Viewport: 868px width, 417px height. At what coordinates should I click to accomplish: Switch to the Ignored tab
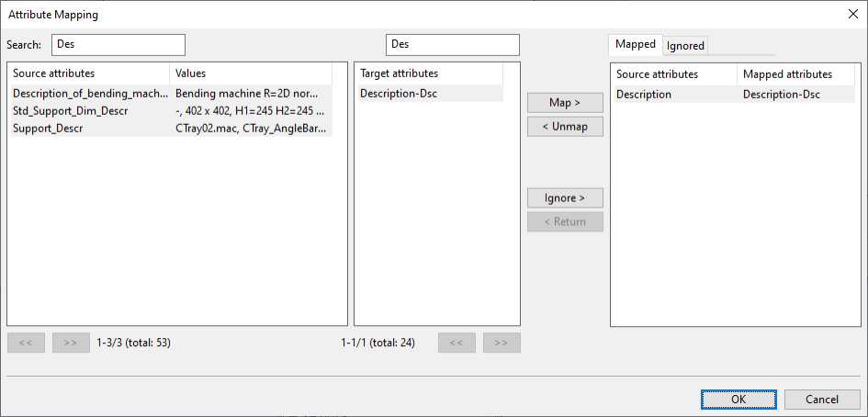point(685,46)
